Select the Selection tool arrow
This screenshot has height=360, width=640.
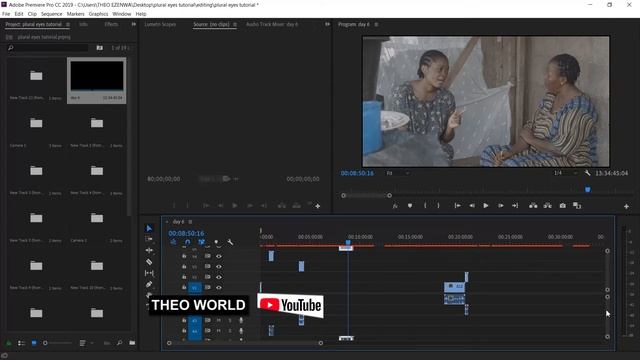(149, 228)
